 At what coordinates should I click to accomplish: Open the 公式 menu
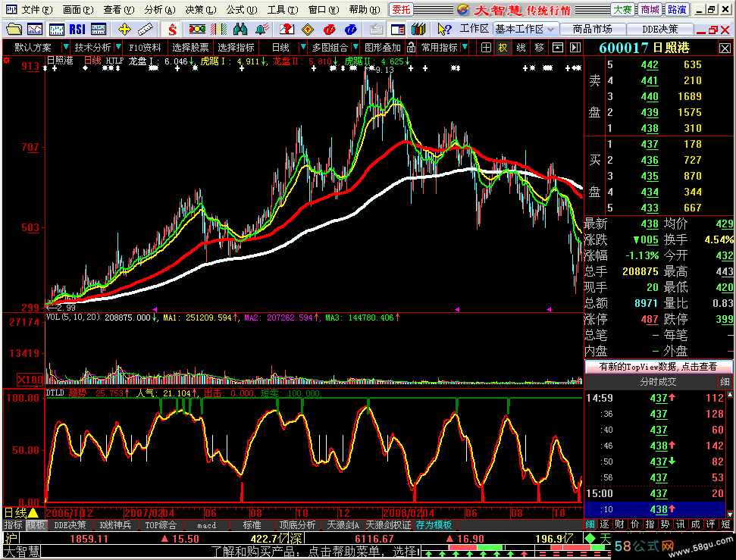click(x=242, y=9)
